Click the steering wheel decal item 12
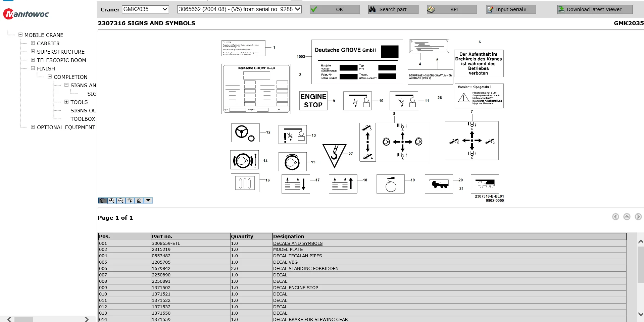Image resolution: width=644 pixels, height=322 pixels. pos(245,133)
